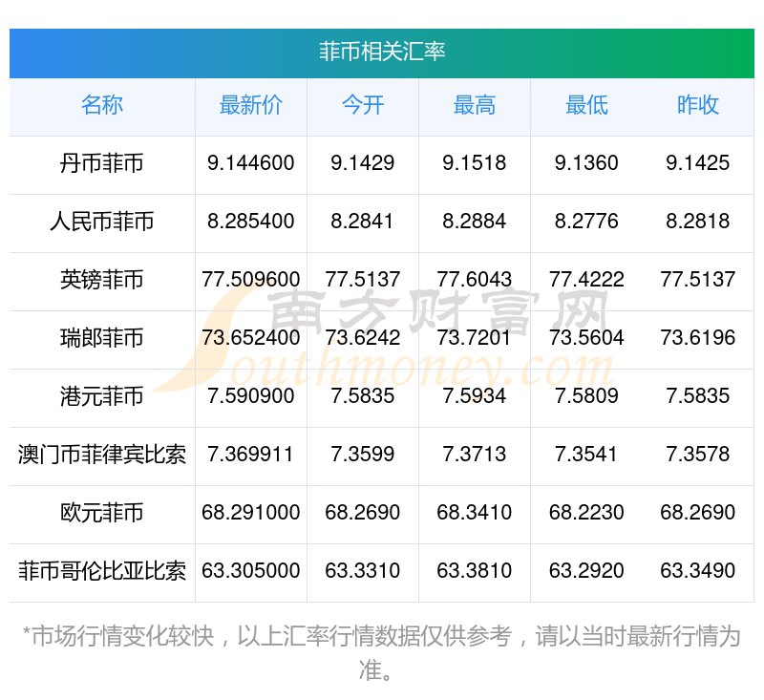Select the 昨收 column header
The image size is (764, 700).
click(x=698, y=105)
